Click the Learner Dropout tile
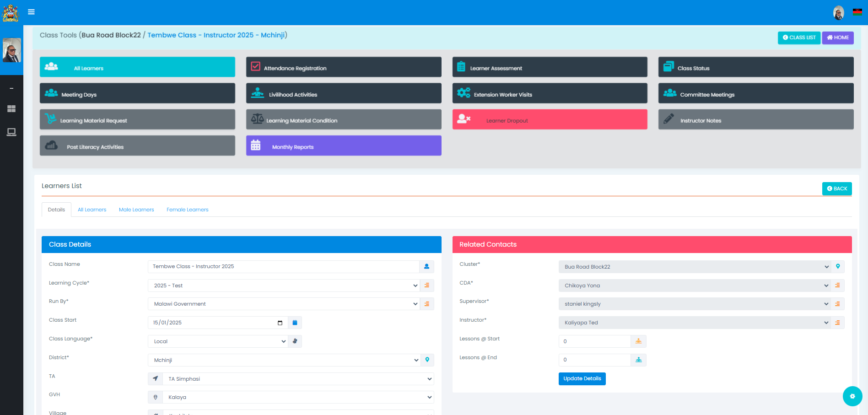Image resolution: width=868 pixels, height=415 pixels. 550,119
